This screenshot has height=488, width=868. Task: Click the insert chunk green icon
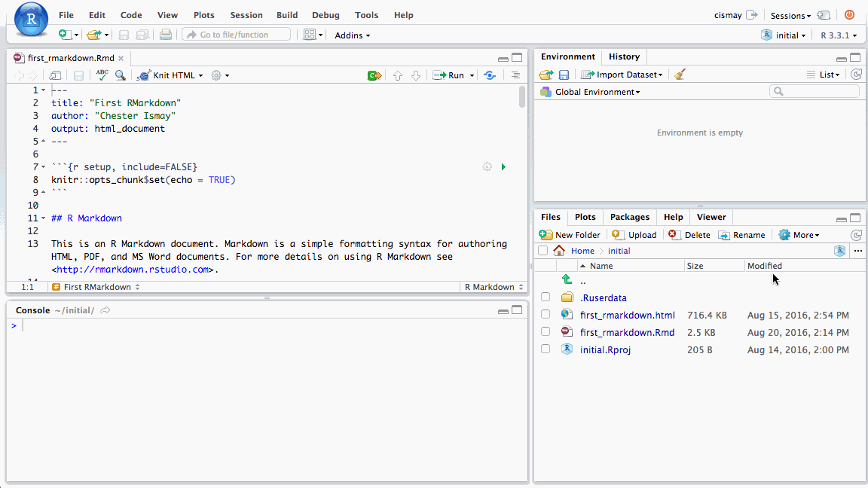[374, 75]
